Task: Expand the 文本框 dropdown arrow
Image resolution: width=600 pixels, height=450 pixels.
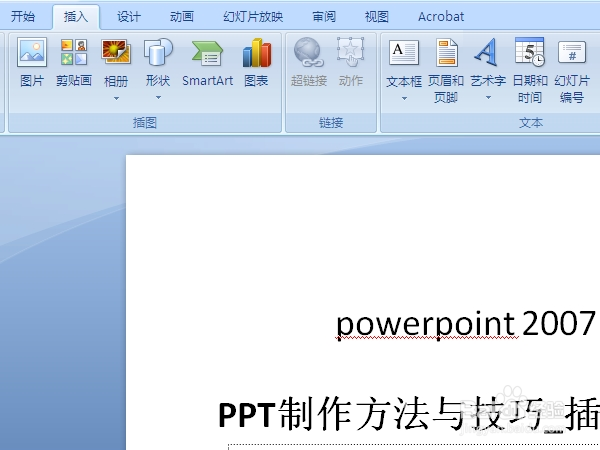Action: click(404, 98)
